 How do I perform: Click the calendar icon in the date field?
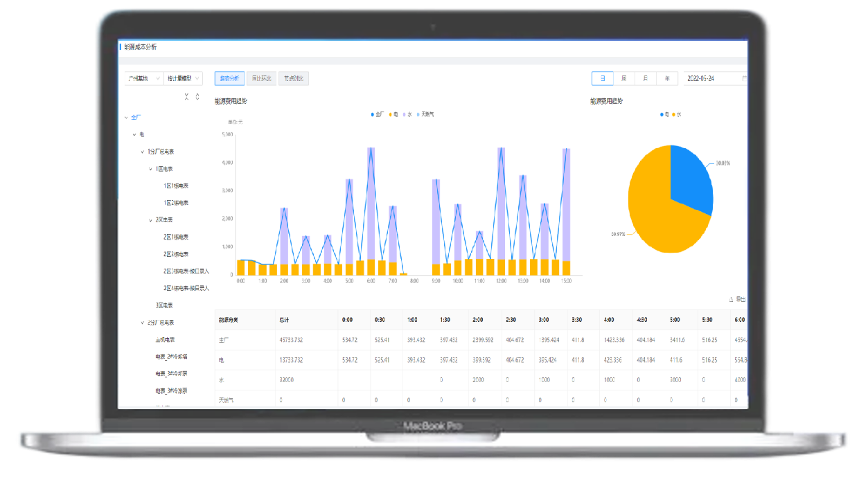click(x=744, y=79)
